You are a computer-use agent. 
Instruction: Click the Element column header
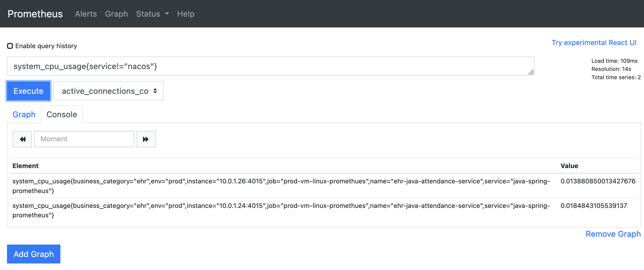(x=25, y=166)
